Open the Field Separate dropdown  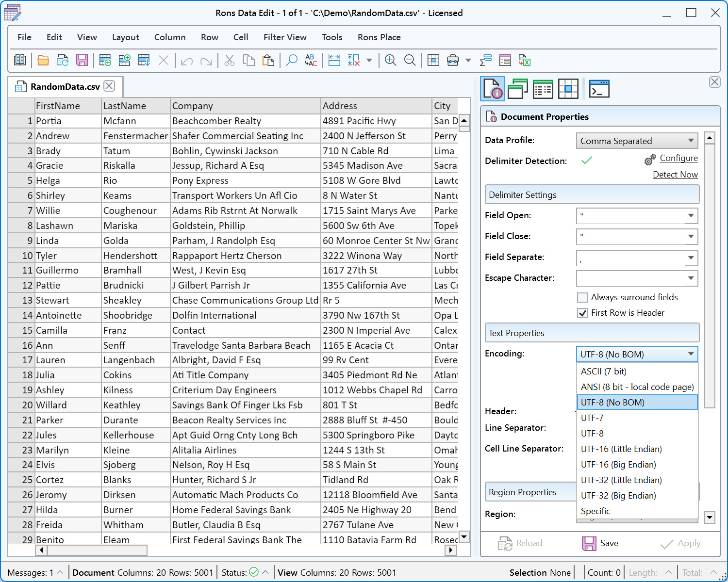[x=691, y=257]
